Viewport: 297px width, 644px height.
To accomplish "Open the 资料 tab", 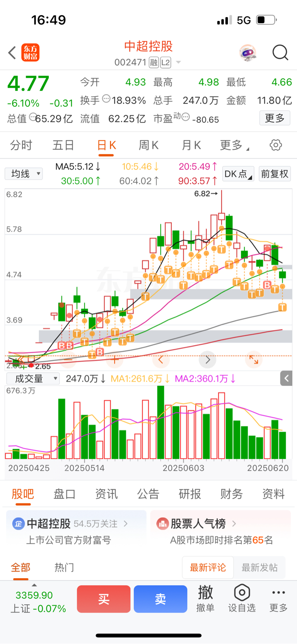I will [x=273, y=494].
